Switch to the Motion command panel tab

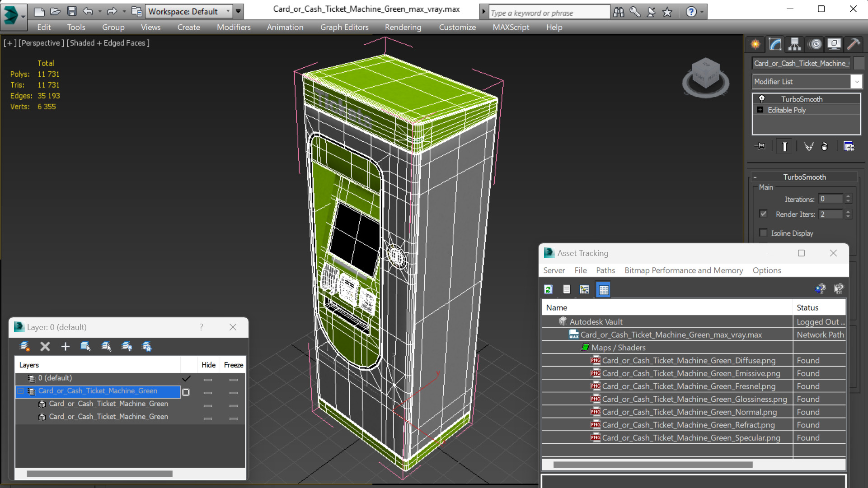pos(815,44)
